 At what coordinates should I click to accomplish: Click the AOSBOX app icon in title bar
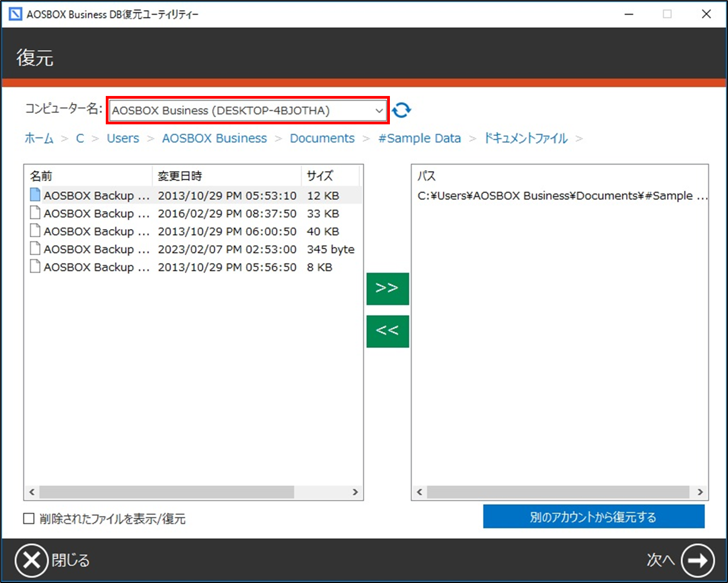pos(15,14)
